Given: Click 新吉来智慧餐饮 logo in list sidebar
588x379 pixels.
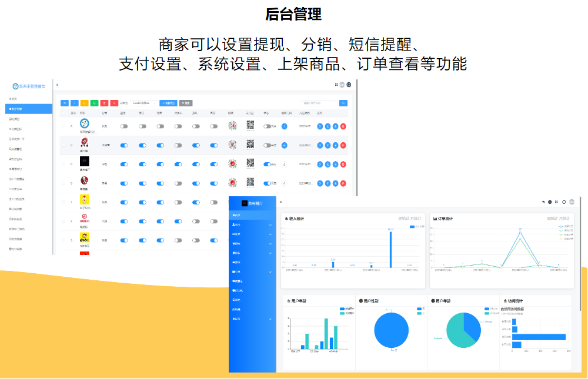Looking at the screenshot, I should click(x=29, y=86).
